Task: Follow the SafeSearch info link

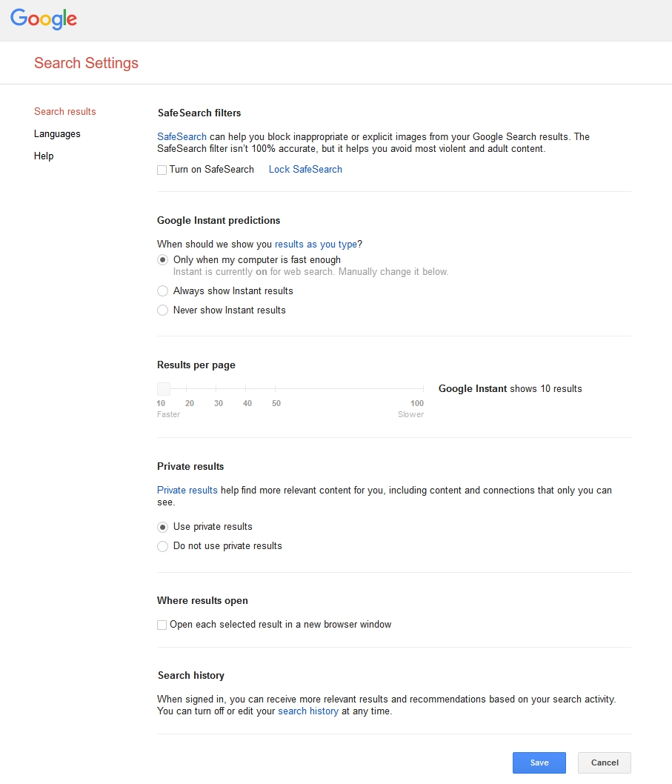Action: pyautogui.click(x=182, y=137)
